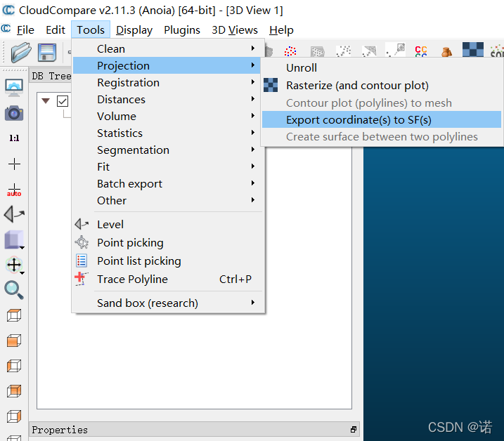This screenshot has width=504, height=441.
Task: Select Export coordinate(s) to SF(s)
Action: pos(382,120)
